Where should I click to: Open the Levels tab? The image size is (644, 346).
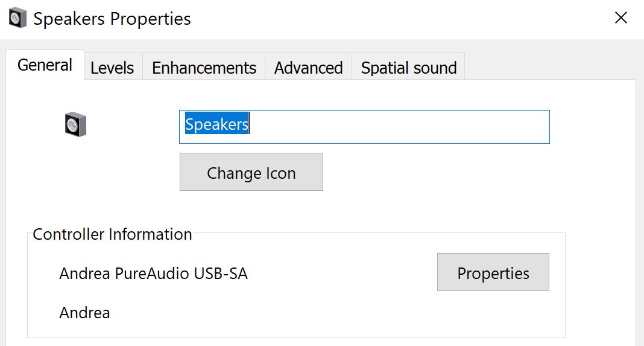[112, 68]
